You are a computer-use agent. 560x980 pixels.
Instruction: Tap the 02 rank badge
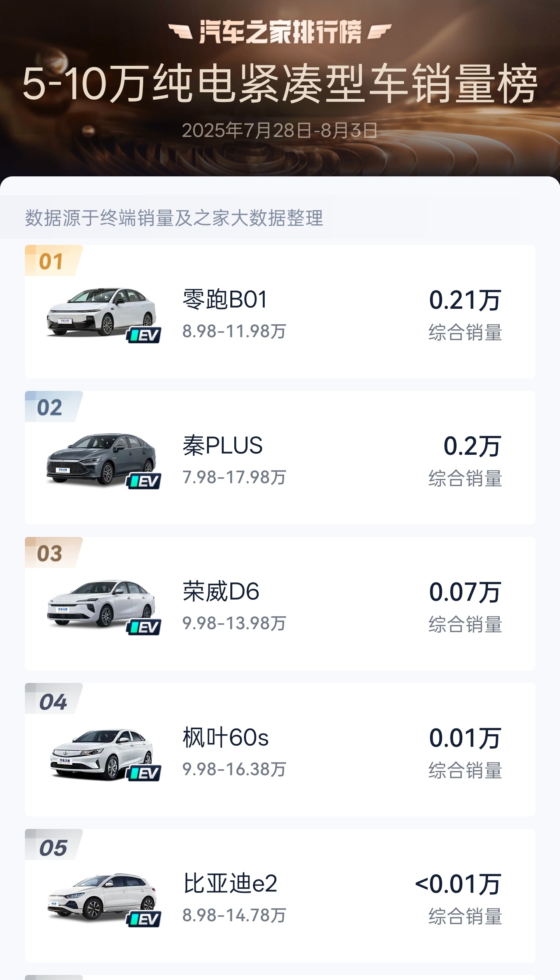tap(54, 406)
